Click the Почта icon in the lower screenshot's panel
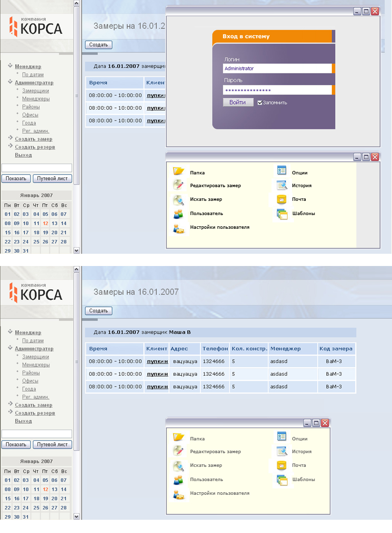Viewport: 392px width, 533px height. 282,465
